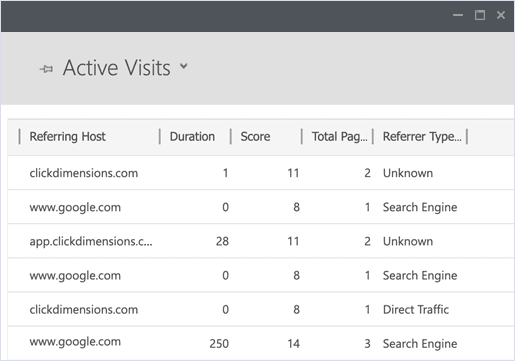
Task: Expand the Active Visits view dropdown chevron
Action: click(184, 66)
